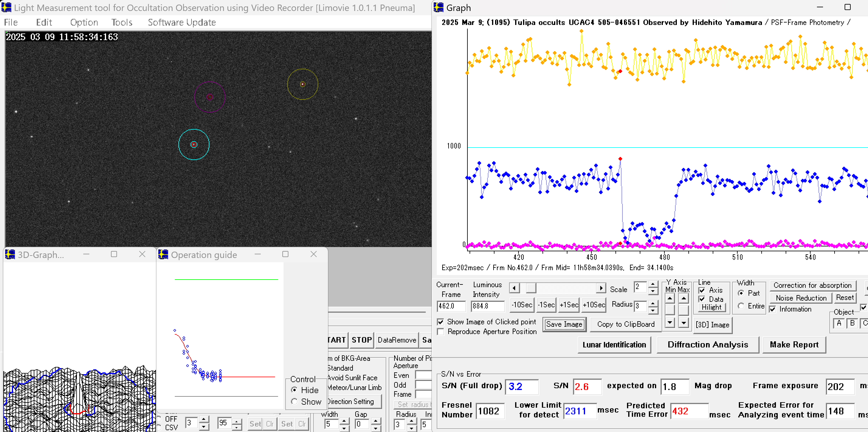Click the Operation guide window icon

tap(164, 254)
